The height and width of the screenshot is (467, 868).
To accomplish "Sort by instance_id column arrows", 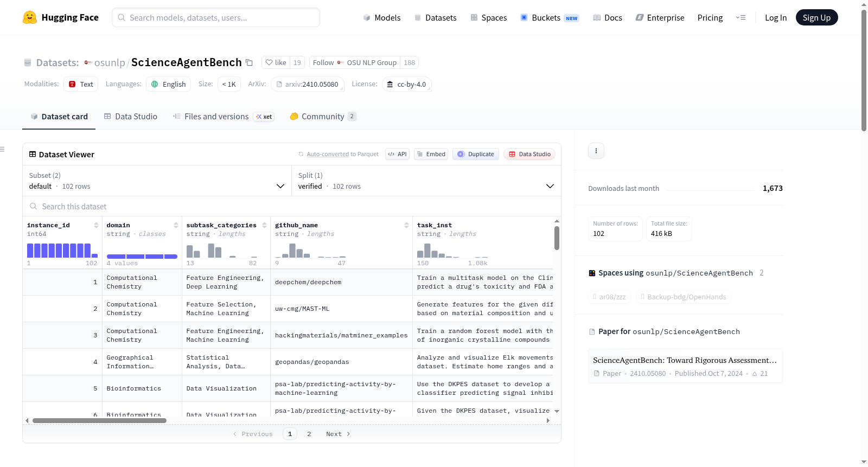I will tap(96, 225).
